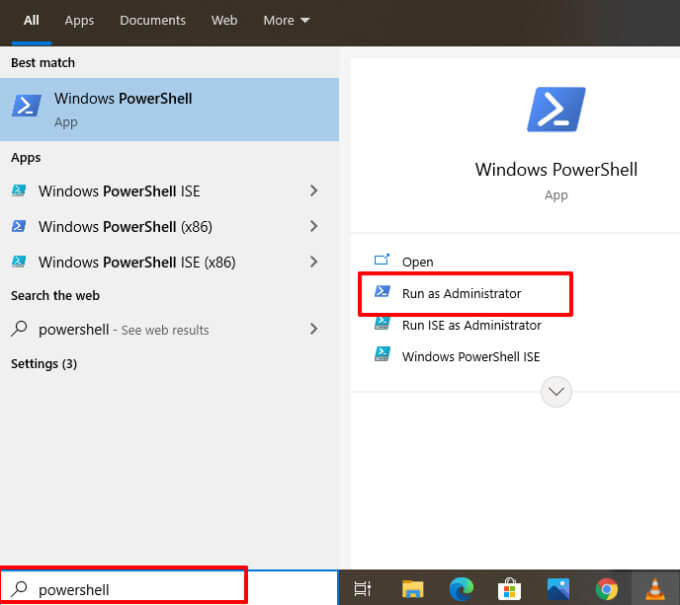Click Run as Administrator
This screenshot has height=605, width=680.
point(461,294)
